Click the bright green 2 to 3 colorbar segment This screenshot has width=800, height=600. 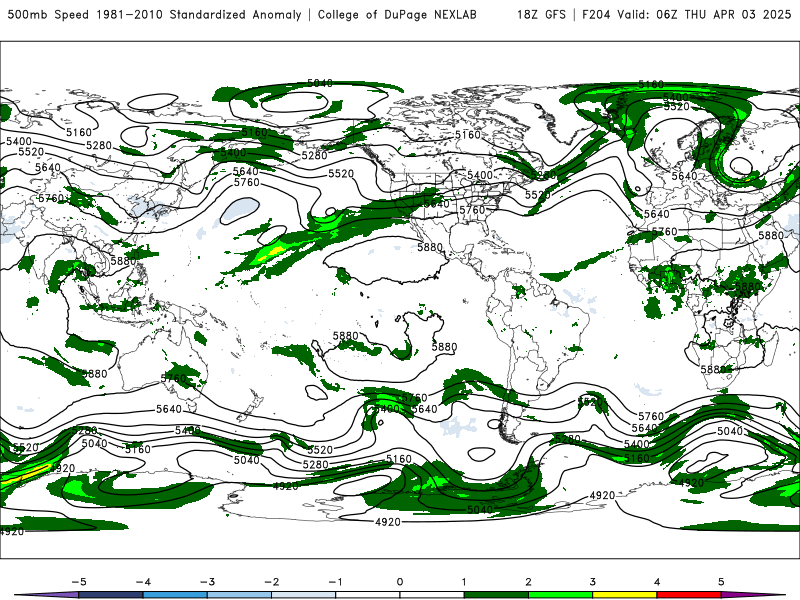click(x=561, y=595)
